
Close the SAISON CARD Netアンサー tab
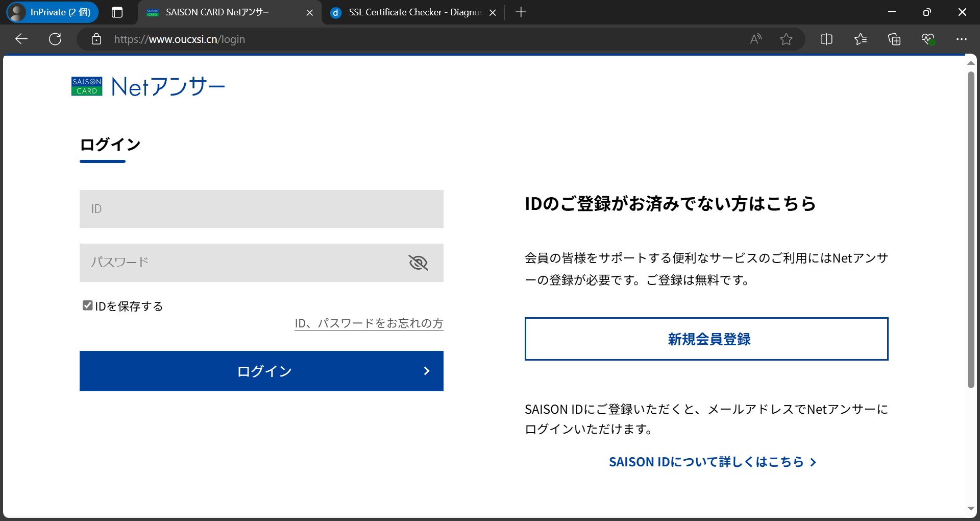tap(309, 13)
